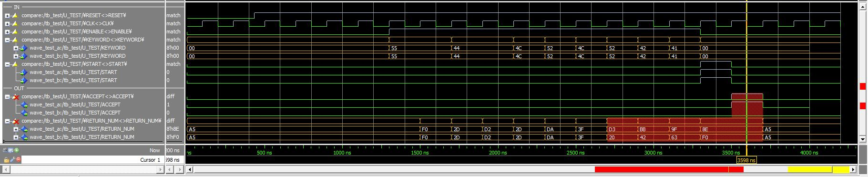The height and width of the screenshot is (177, 868).
Task: Click the red X icon on compare RETURN_NUM
Action: [x=15, y=121]
